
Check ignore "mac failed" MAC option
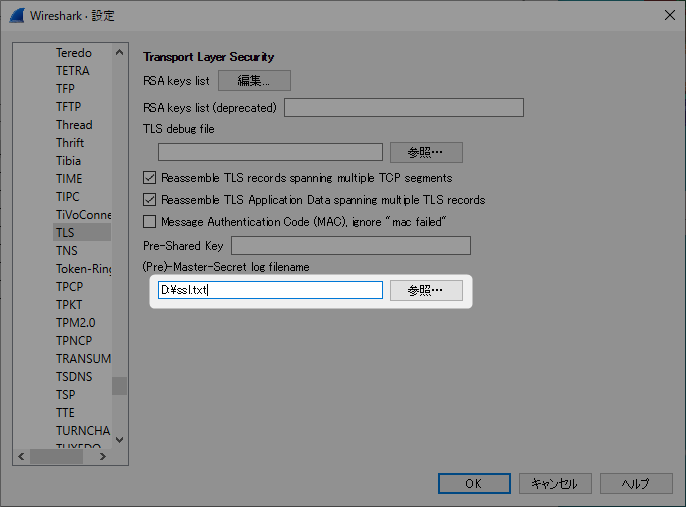pyautogui.click(x=150, y=221)
